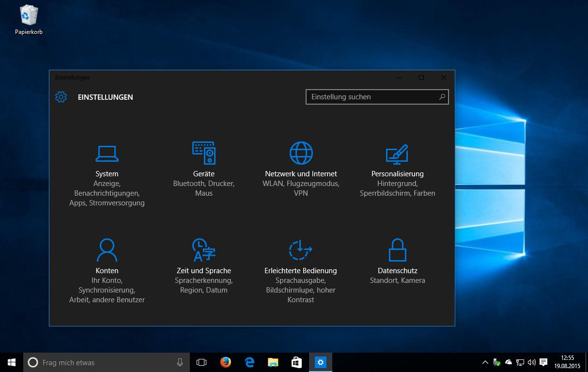Open Netzwerk und Internet globe icon
The width and height of the screenshot is (588, 372).
tap(301, 153)
